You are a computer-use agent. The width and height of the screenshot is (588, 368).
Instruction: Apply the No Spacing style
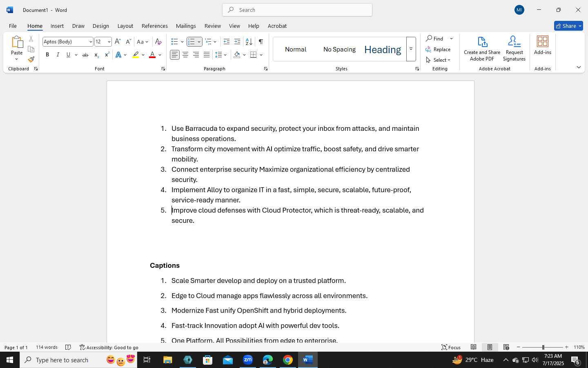point(339,49)
